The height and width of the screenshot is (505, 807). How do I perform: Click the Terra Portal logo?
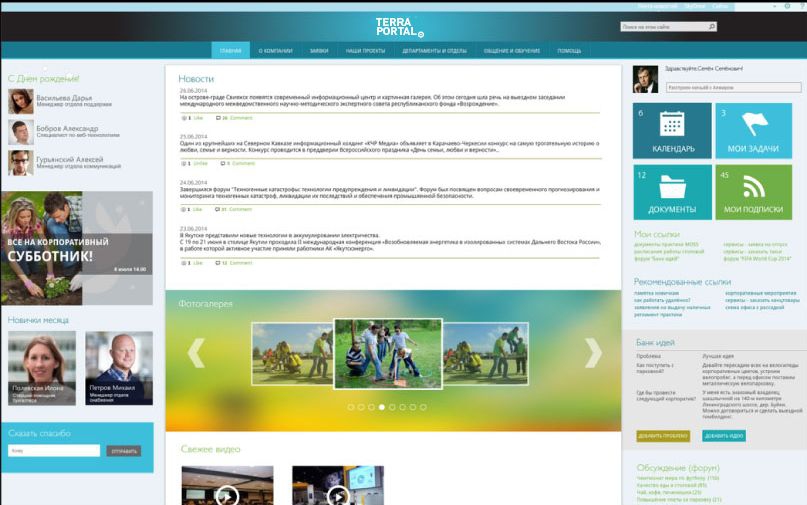pos(399,27)
